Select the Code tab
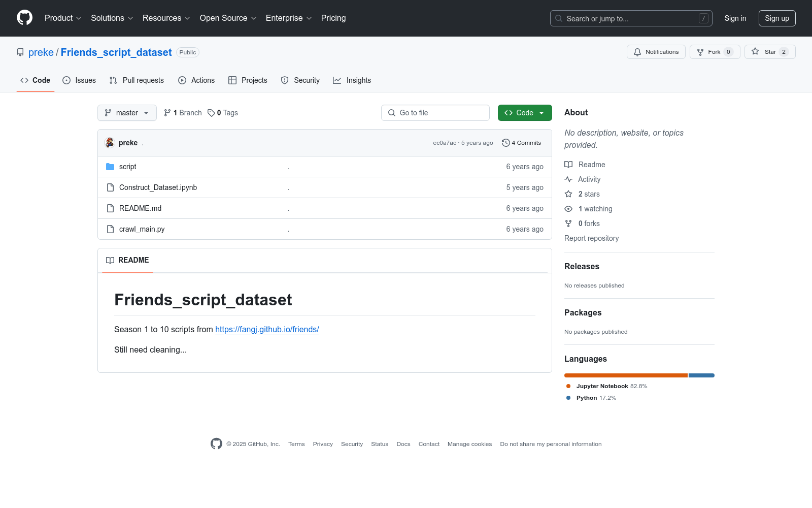Viewport: 812px width, 508px height. [x=36, y=80]
